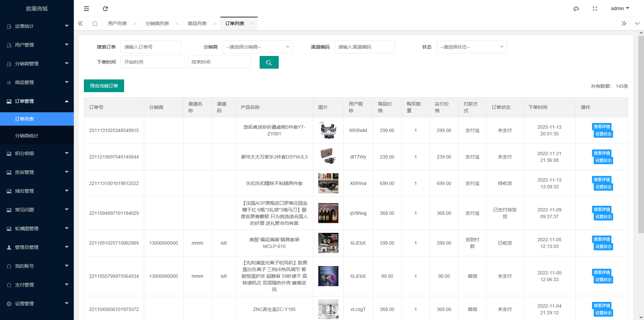Expand 商品管理 sidebar menu

click(37, 82)
